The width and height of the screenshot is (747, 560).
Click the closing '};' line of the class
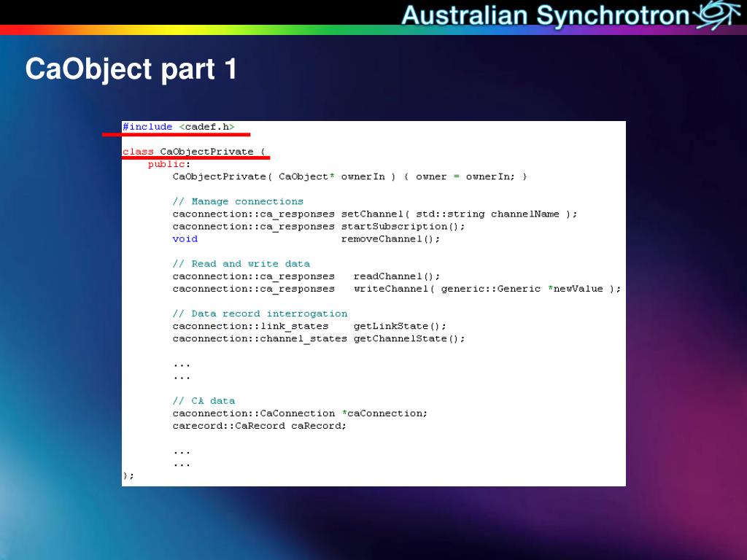click(x=128, y=475)
